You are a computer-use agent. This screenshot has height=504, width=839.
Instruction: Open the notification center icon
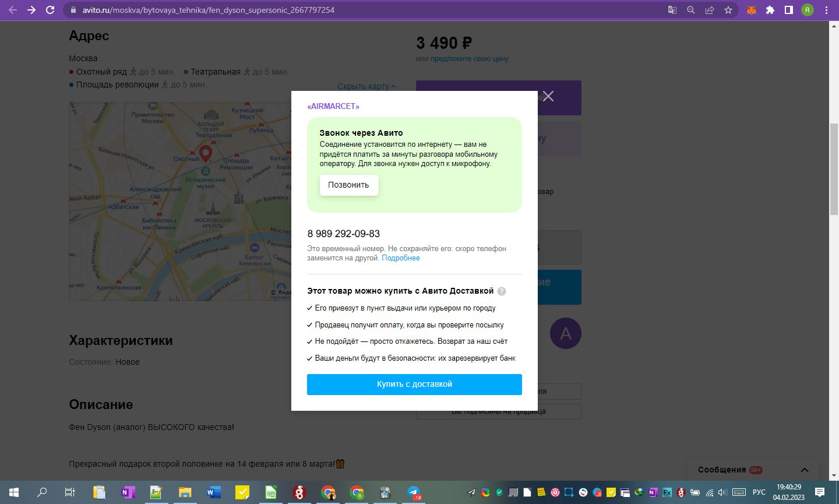click(820, 492)
